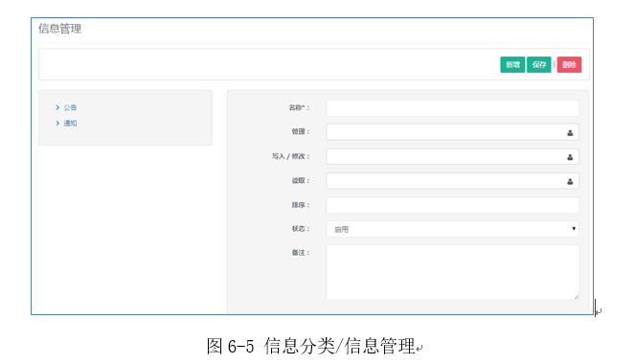Click the 名称* field label
Image resolution: width=635 pixels, height=364 pixels.
tap(299, 107)
